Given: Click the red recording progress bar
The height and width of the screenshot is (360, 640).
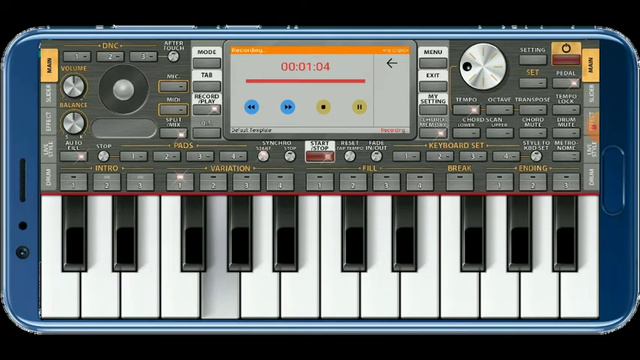Looking at the screenshot, I should (x=305, y=82).
